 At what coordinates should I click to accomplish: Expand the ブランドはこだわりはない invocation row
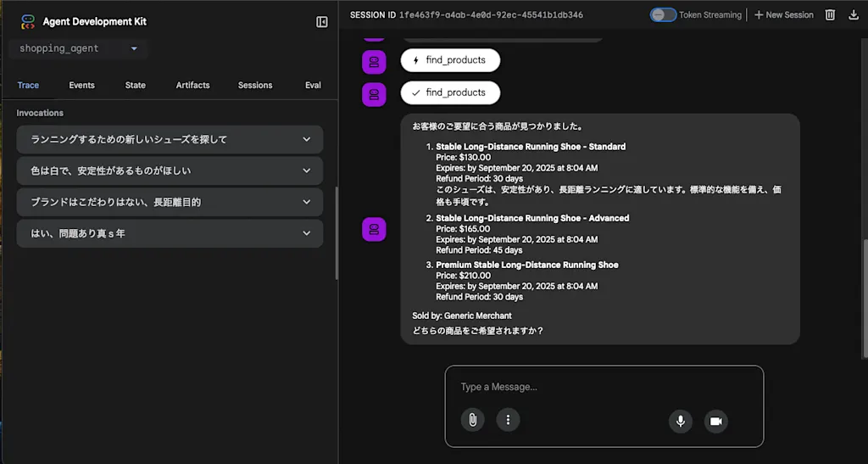coord(170,202)
